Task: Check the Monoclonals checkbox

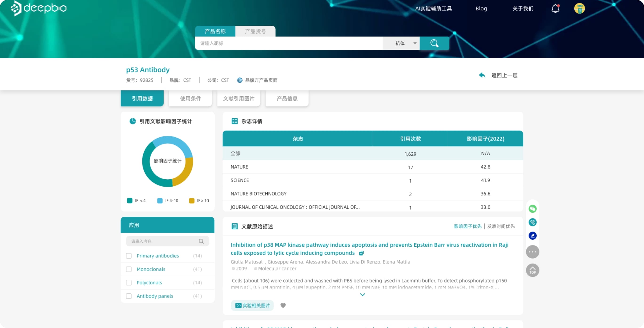Action: [x=129, y=269]
